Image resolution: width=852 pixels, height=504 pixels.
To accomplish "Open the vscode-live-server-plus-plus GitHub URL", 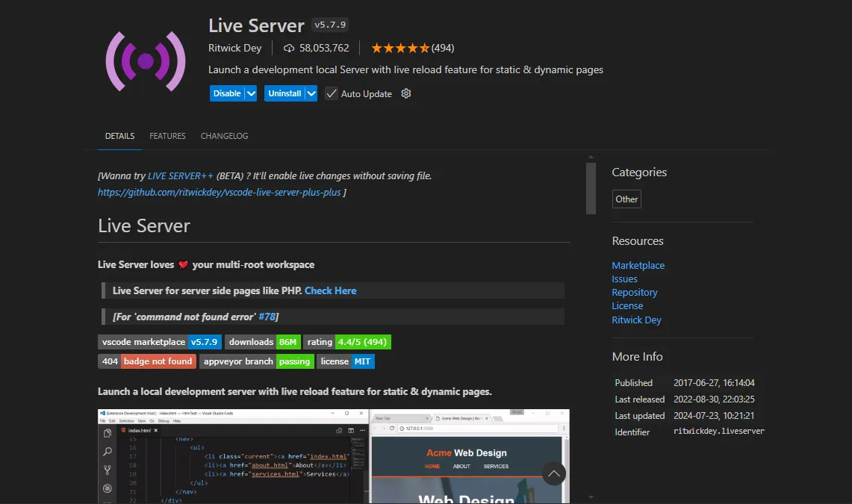I will (x=219, y=192).
